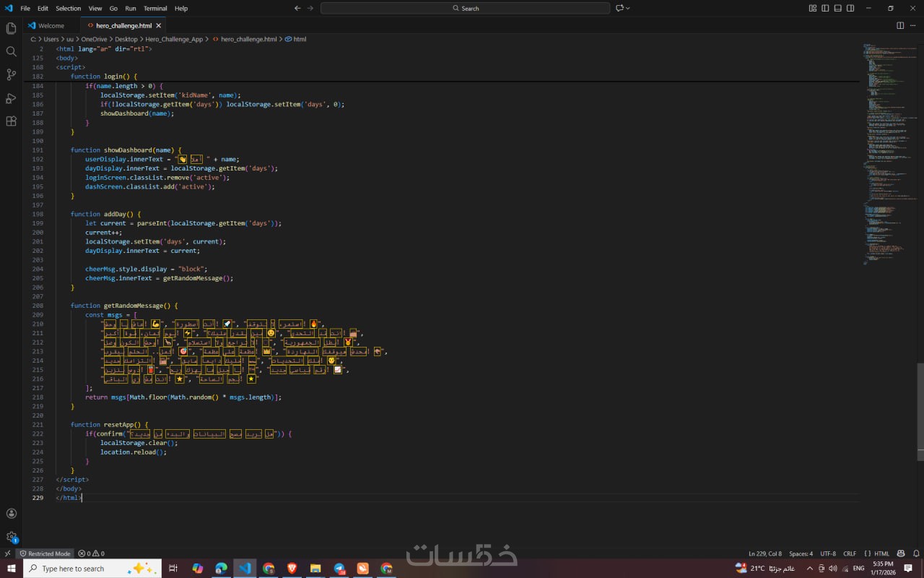Open the editor More Actions ellipsis
This screenshot has height=578, width=924.
pyautogui.click(x=913, y=25)
